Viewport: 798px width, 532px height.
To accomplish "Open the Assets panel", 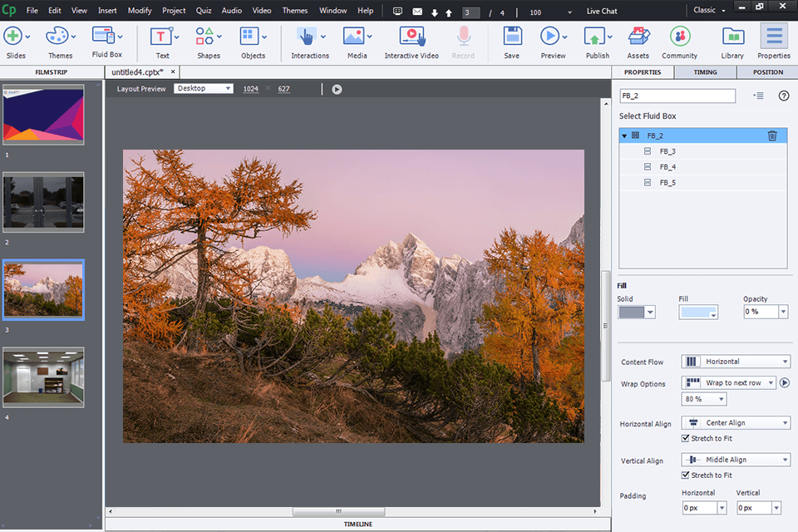I will coord(638,37).
